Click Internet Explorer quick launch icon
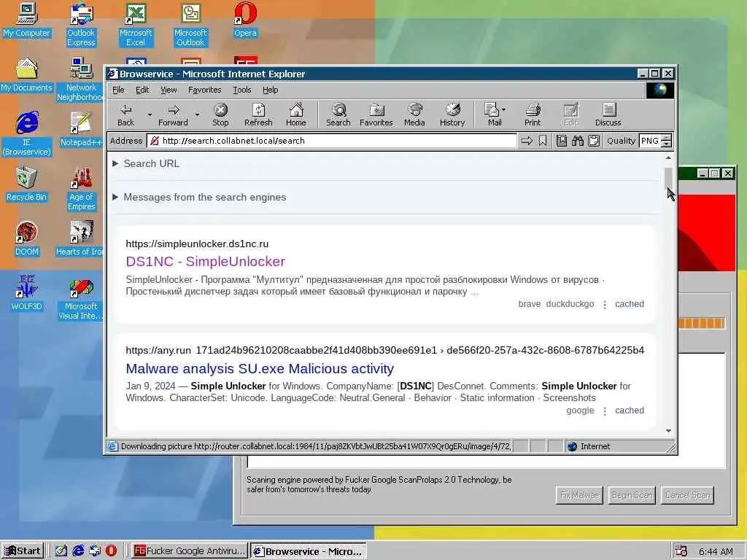The width and height of the screenshot is (747, 560). 78,551
